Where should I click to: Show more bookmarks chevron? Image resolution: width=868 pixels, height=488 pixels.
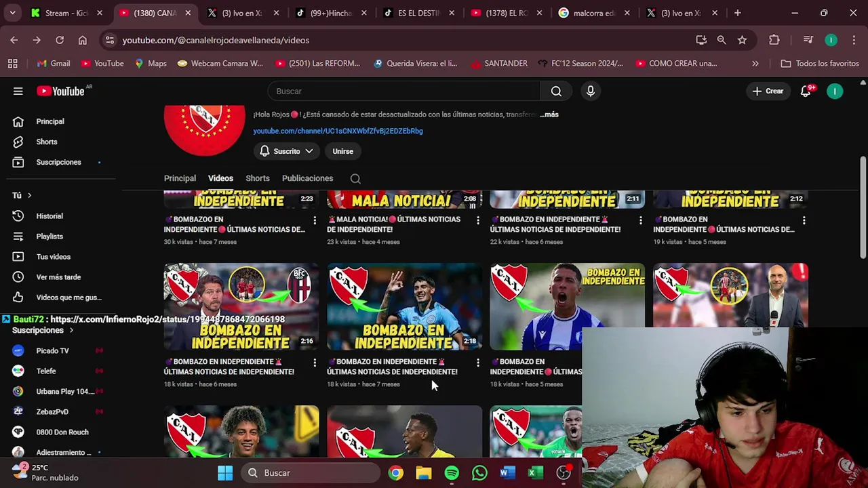[x=755, y=64]
